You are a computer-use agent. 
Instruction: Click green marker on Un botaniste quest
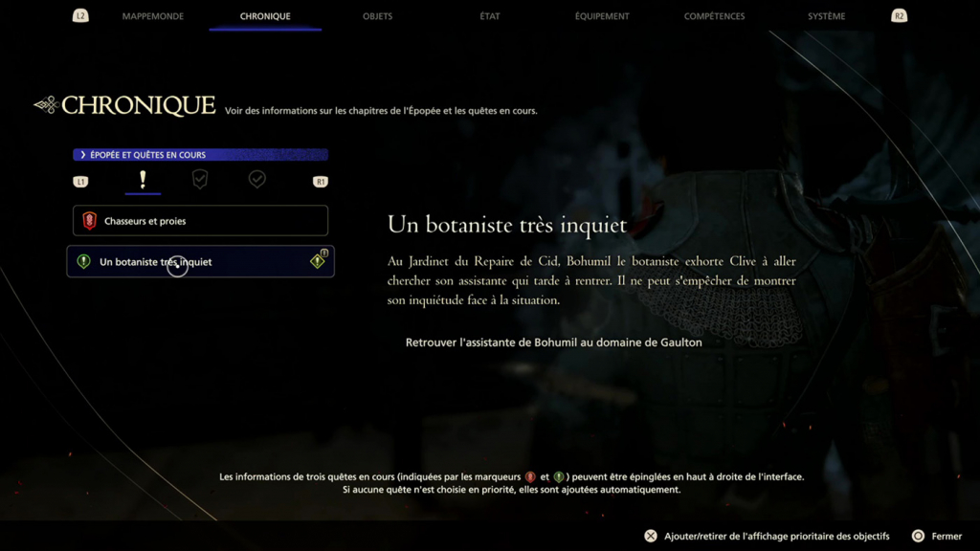tap(83, 262)
